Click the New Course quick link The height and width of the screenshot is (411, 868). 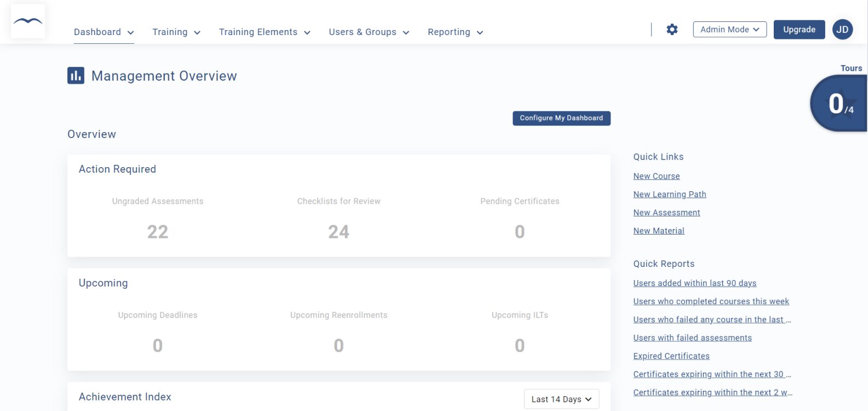coord(656,176)
